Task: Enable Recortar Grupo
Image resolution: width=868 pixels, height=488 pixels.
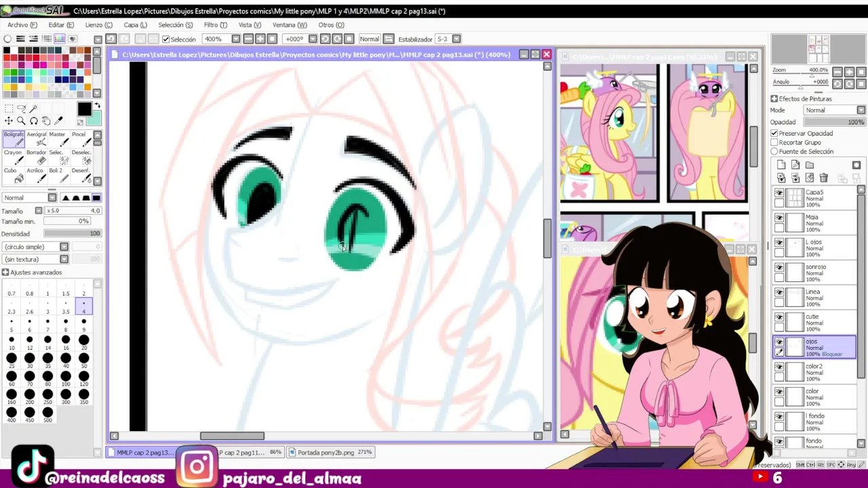Action: point(774,142)
